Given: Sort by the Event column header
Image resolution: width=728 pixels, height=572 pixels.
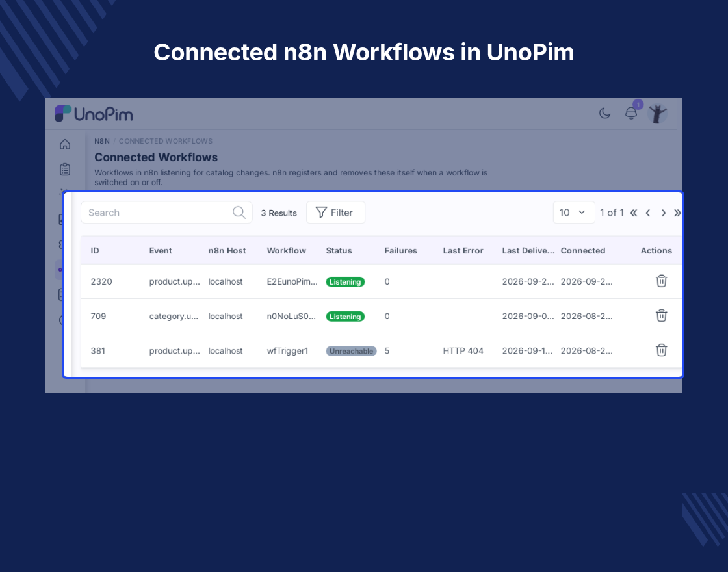Looking at the screenshot, I should 161,251.
